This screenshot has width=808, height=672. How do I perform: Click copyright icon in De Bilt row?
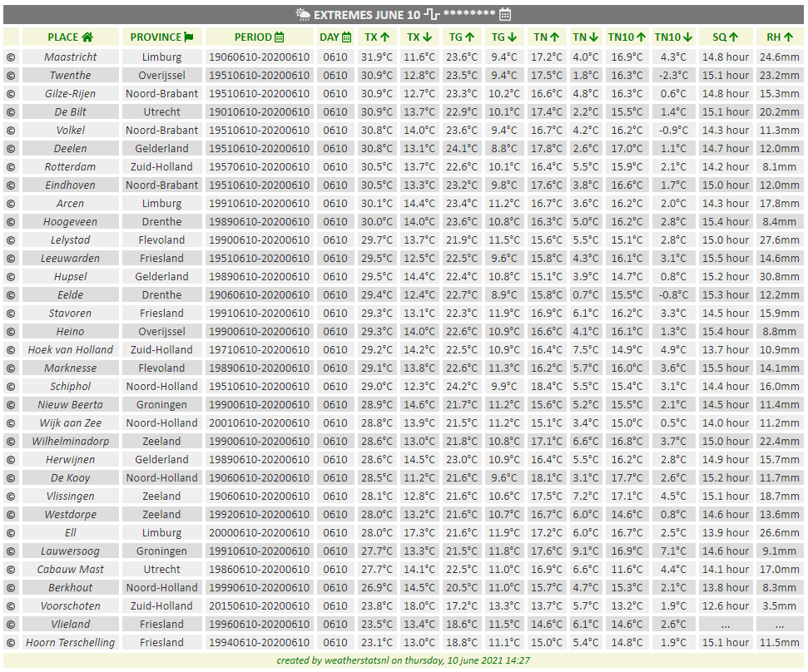[x=11, y=112]
